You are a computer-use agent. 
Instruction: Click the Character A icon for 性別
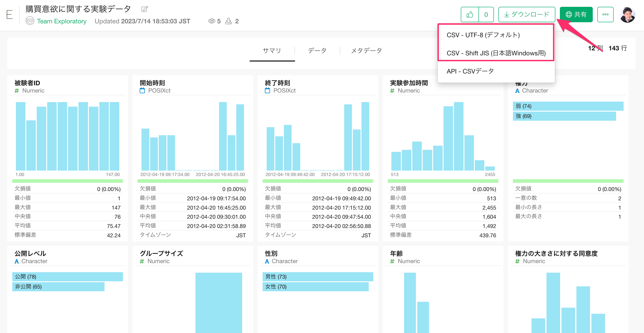(267, 261)
